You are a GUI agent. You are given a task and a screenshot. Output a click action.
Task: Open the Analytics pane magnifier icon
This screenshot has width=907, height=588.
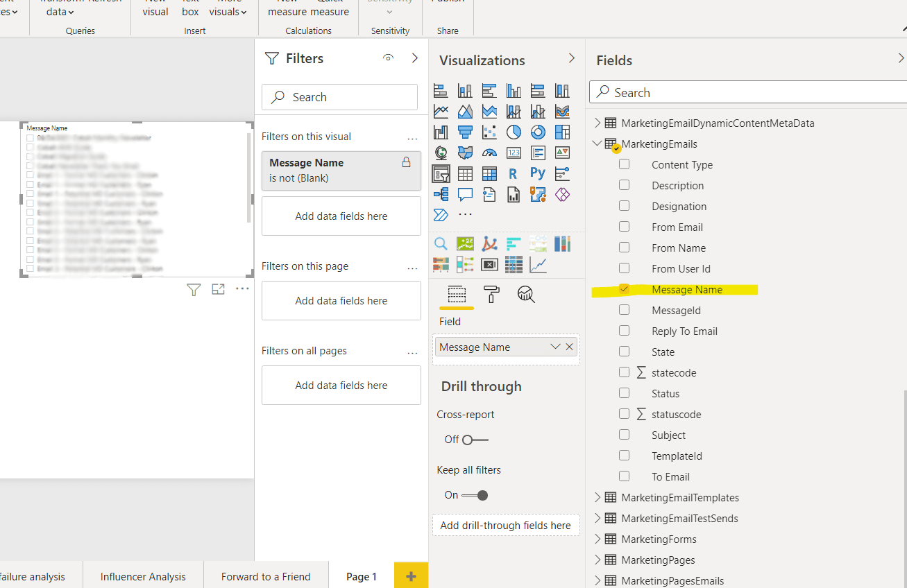click(x=526, y=294)
